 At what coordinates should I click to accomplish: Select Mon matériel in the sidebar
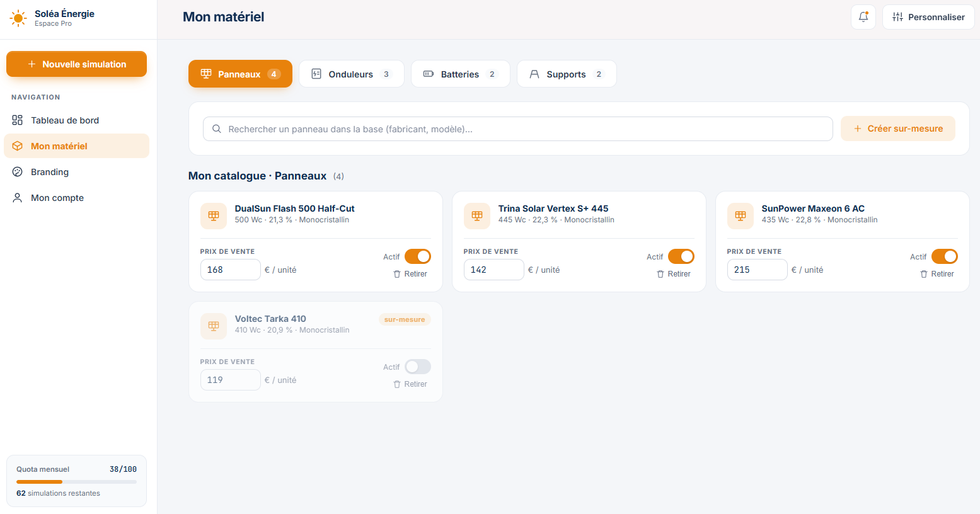click(x=76, y=146)
